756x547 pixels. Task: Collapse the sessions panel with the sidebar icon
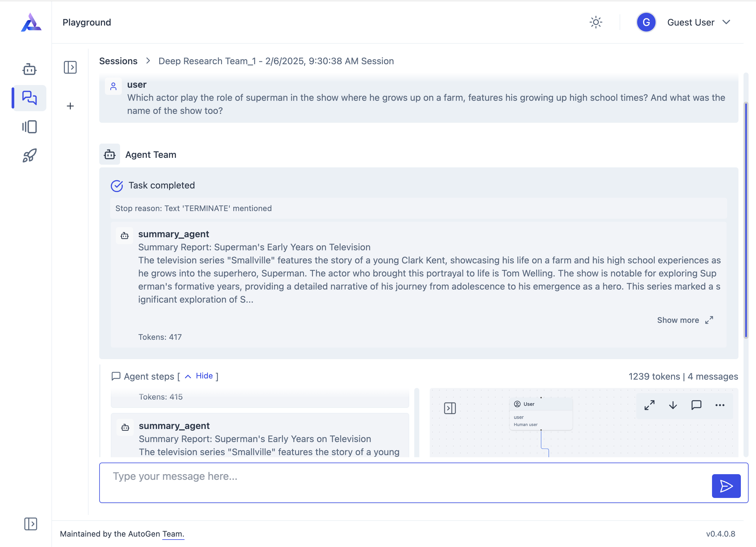70,67
